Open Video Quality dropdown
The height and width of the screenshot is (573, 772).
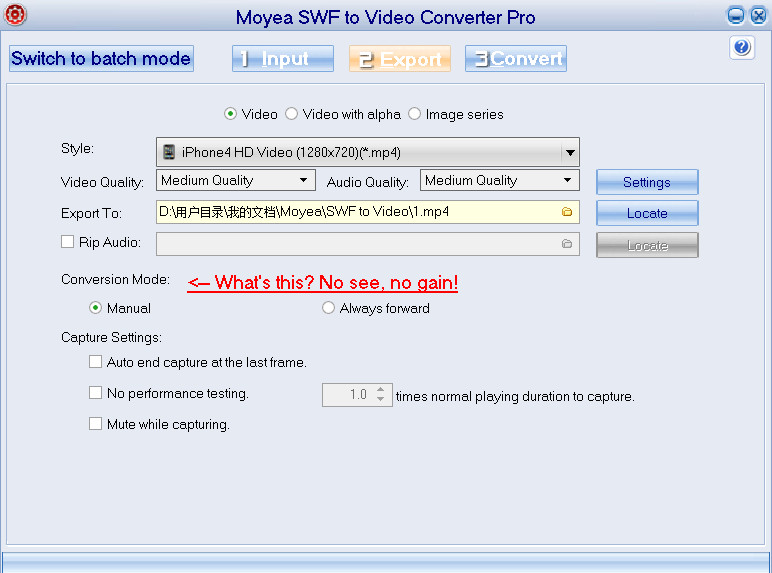[304, 180]
